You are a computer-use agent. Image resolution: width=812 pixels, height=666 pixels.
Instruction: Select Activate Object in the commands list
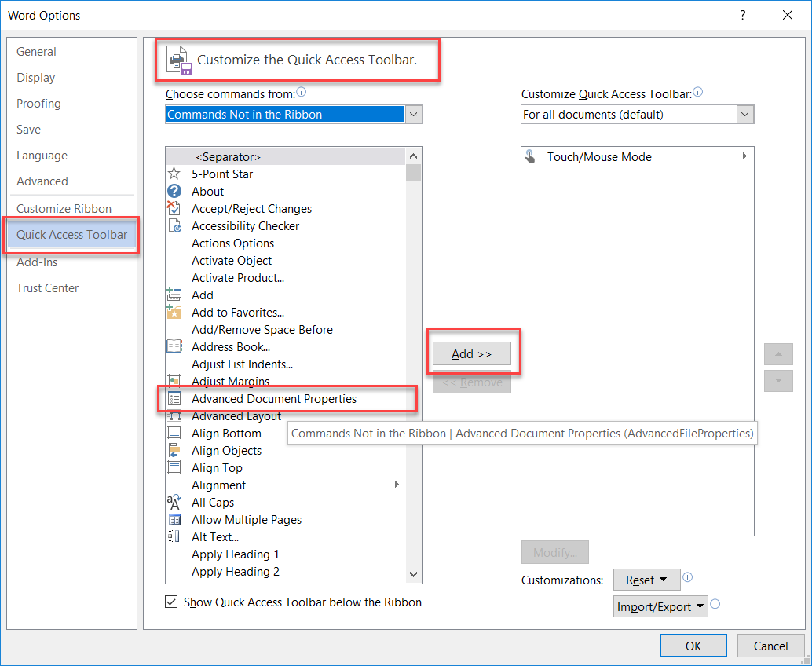[x=285, y=261]
